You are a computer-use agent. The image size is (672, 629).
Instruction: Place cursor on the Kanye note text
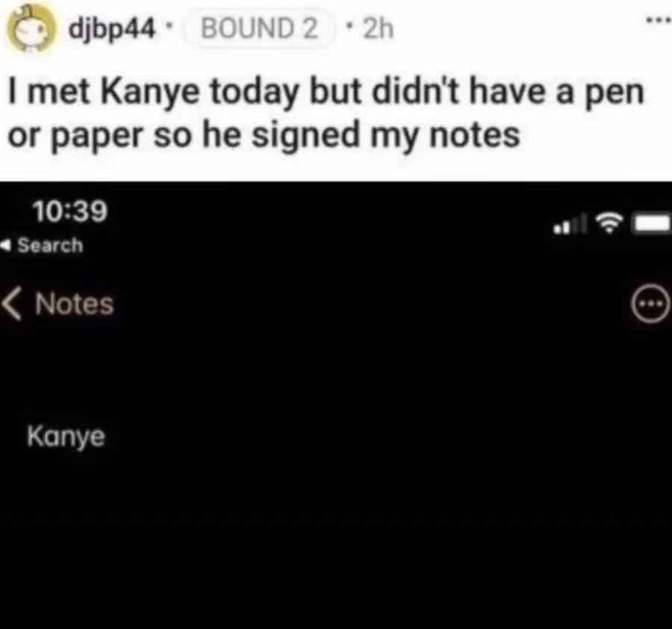66,437
